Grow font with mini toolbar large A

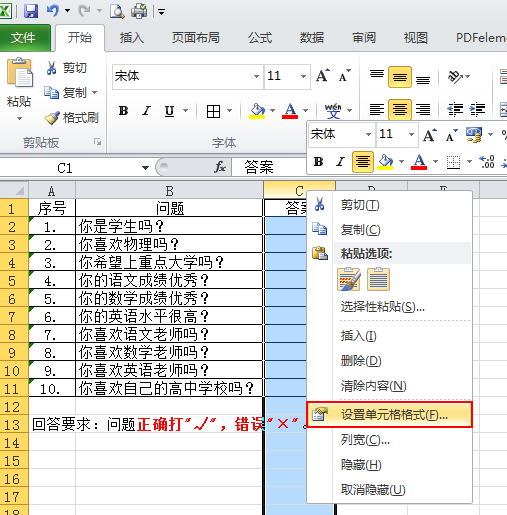(x=430, y=135)
